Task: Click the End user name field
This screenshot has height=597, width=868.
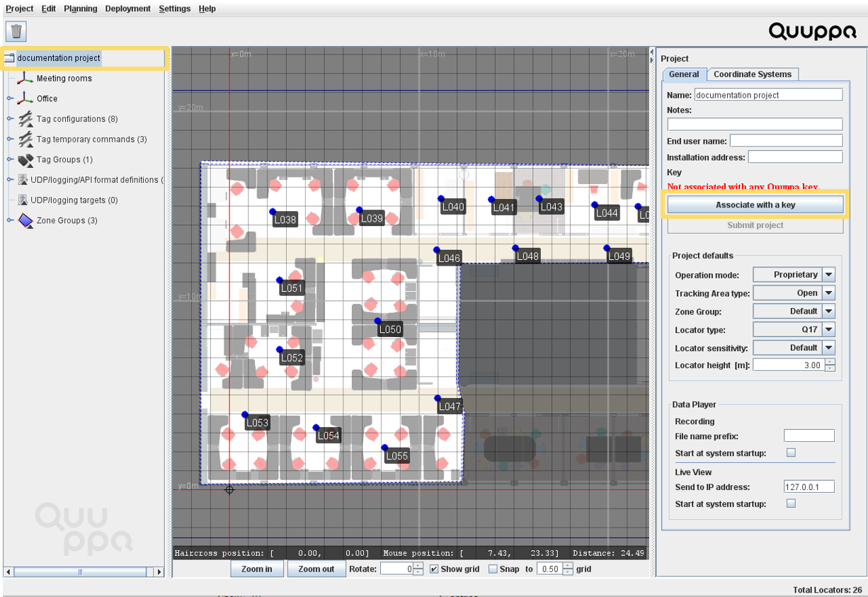Action: [787, 141]
